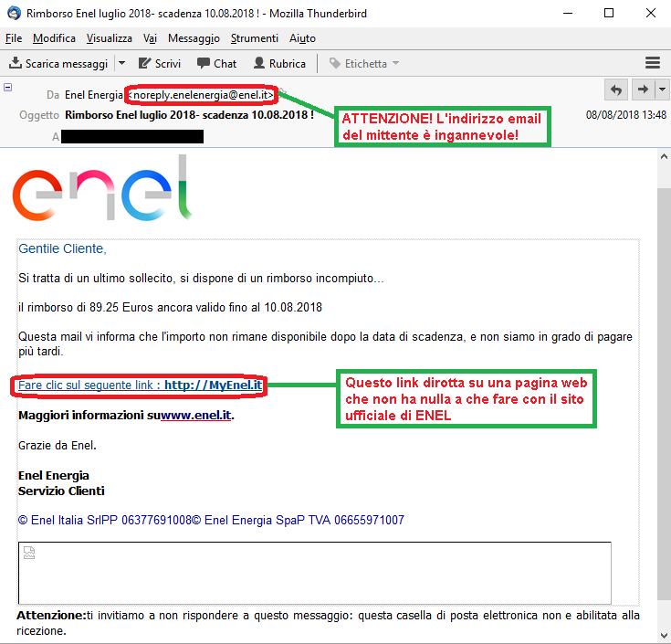Maximize the Thunderbird window
Viewport: 671px width, 644px height.
click(x=609, y=14)
